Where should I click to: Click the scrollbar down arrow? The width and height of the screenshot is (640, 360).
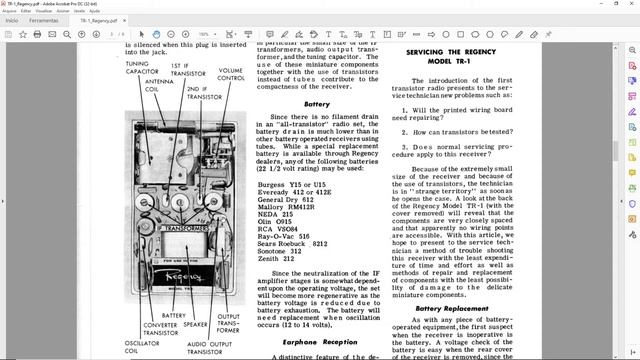coord(616,356)
